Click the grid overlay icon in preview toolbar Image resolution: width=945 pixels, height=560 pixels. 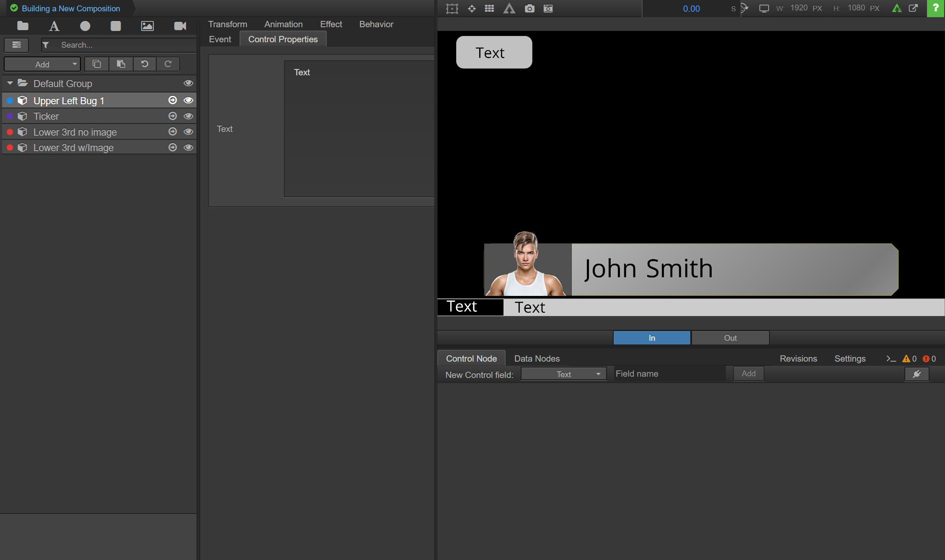489,8
